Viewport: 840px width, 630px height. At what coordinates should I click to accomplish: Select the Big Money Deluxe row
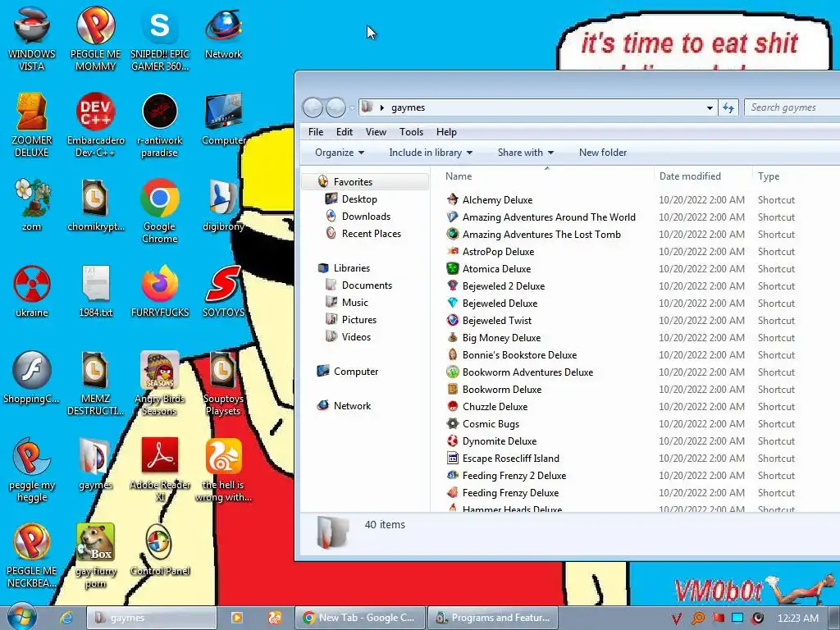coord(641,337)
